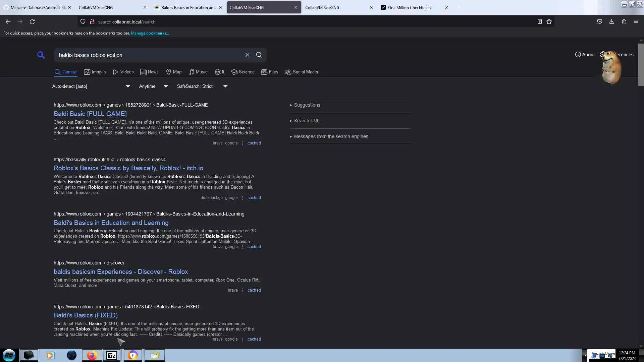The image size is (644, 362).
Task: Click the Manage bookmarks link
Action: (150, 33)
